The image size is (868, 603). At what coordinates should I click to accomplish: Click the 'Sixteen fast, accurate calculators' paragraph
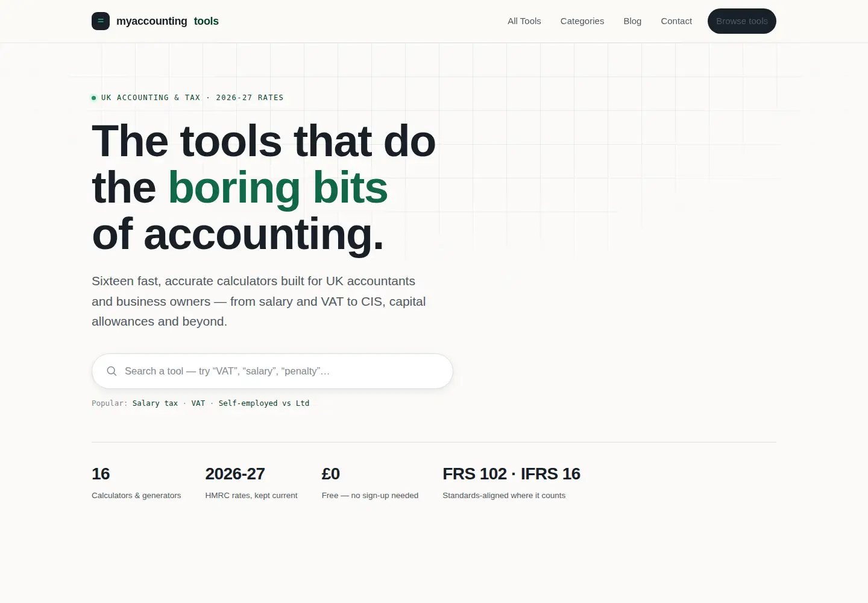tap(259, 301)
